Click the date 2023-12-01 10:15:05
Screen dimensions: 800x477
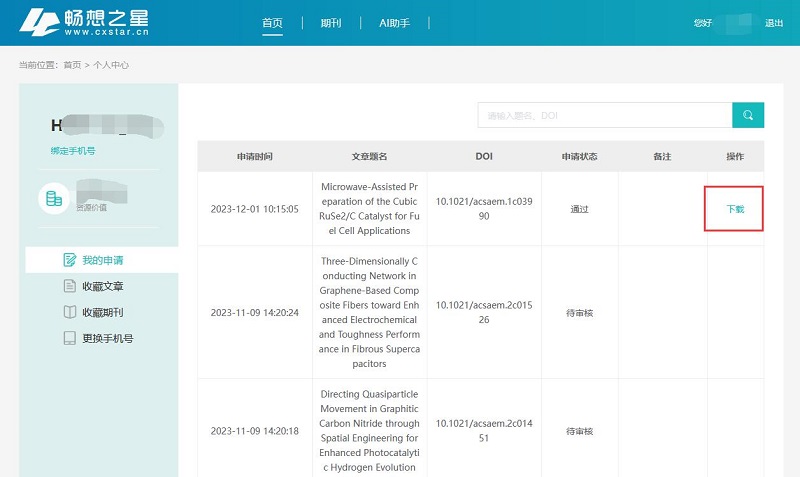coord(255,209)
